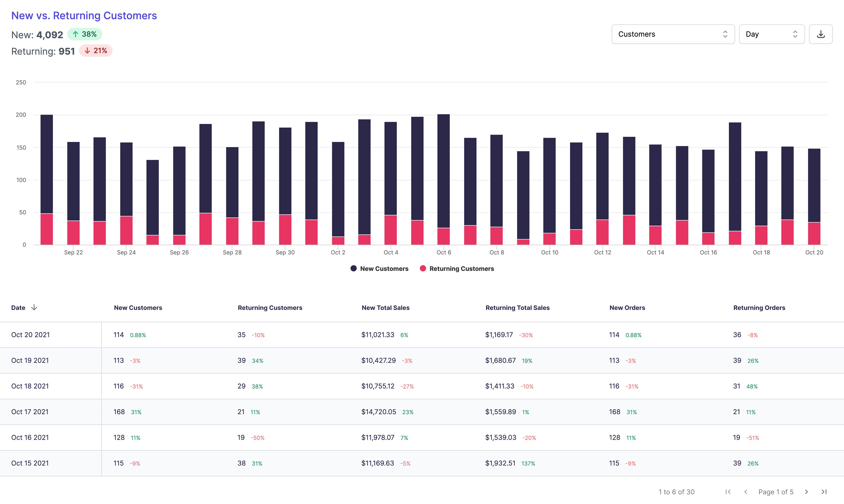Screen dimensions: 844x504
Task: Click the red down-arrow badge near 21%
Action: pos(96,51)
